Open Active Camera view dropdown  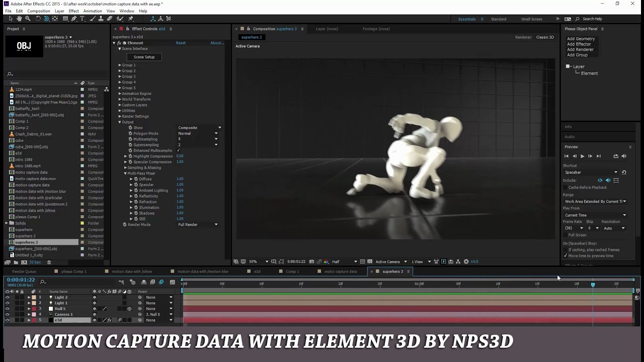390,261
